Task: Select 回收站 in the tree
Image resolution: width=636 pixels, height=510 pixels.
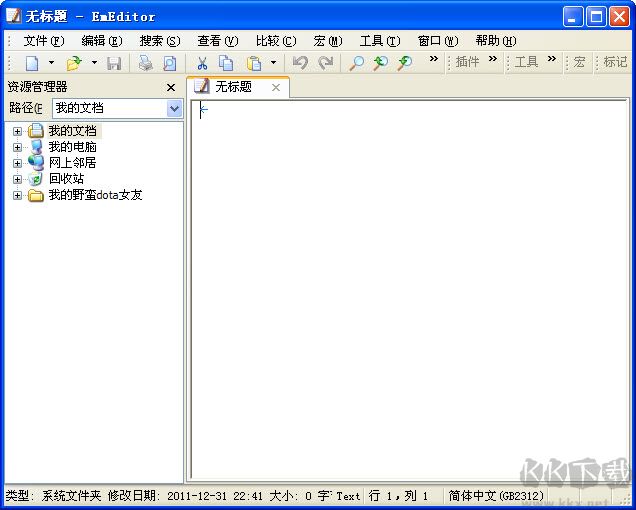Action: (x=67, y=179)
